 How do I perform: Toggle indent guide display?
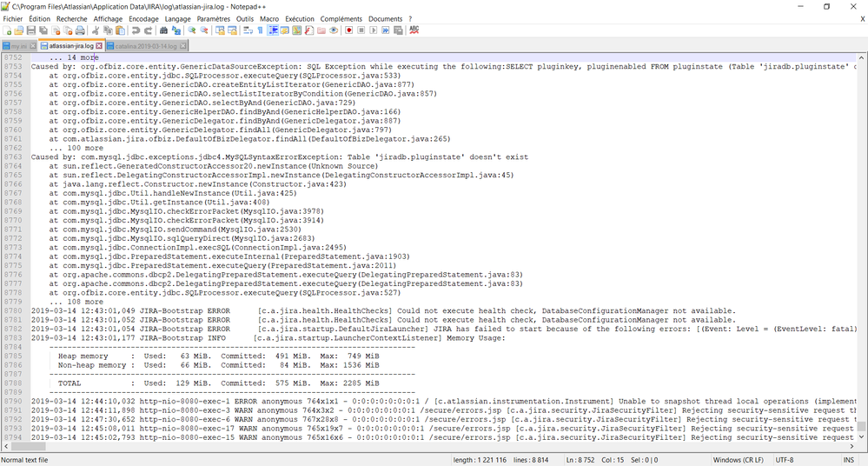273,30
